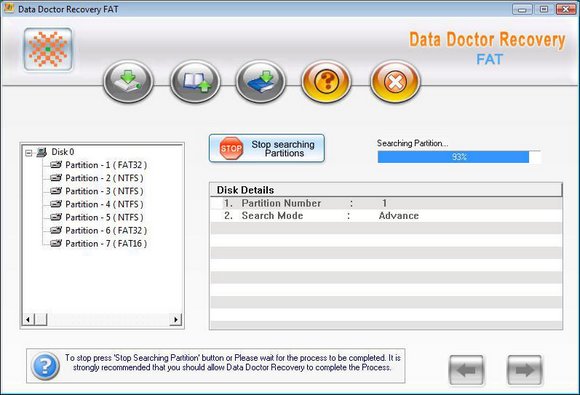Click the hint text about stopping search
The width and height of the screenshot is (580, 395).
coord(233,363)
